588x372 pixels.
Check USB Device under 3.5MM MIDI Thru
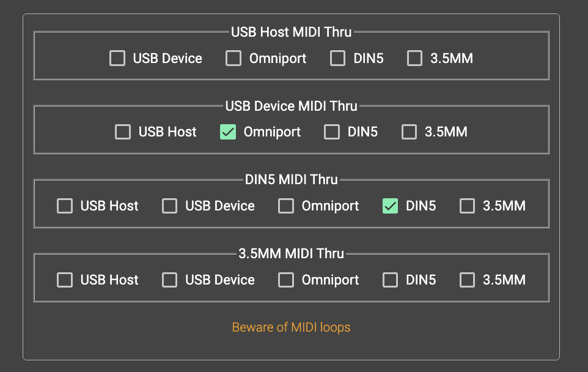169,280
